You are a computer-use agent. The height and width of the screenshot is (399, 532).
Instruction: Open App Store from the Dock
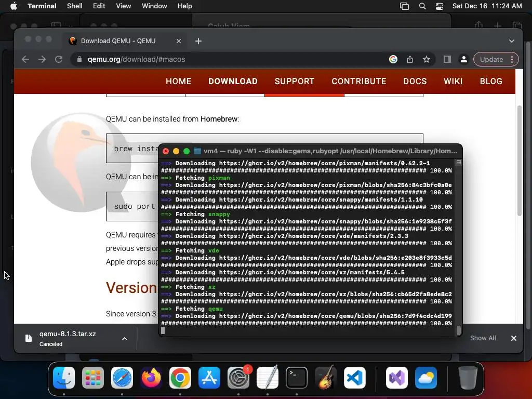[209, 378]
